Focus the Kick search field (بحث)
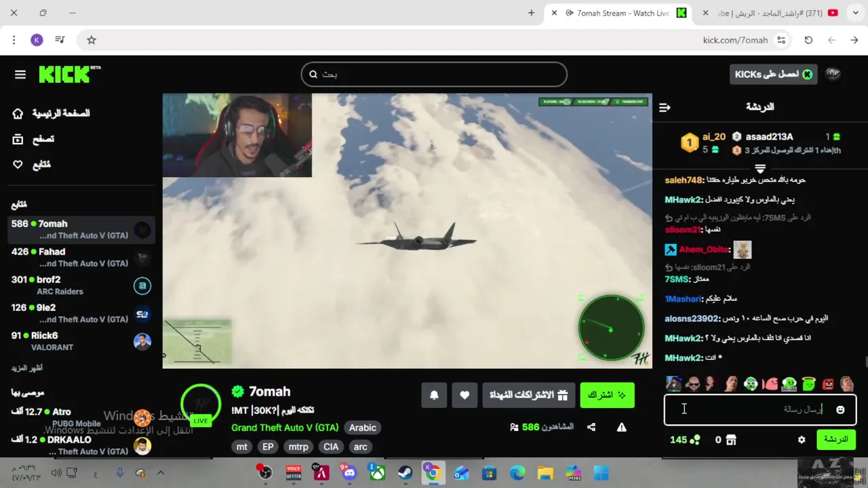Screen dimensions: 868x488 coord(434,75)
